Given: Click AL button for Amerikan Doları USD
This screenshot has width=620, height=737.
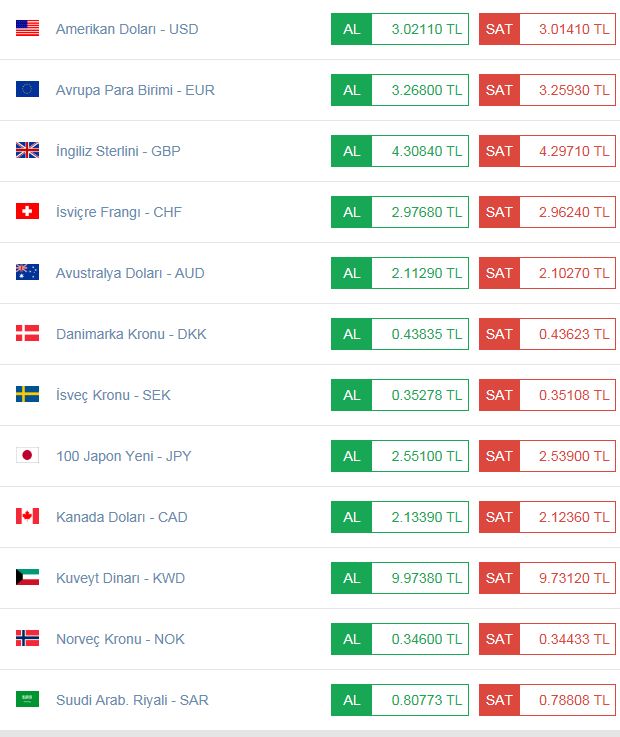Looking at the screenshot, I should (x=351, y=29).
